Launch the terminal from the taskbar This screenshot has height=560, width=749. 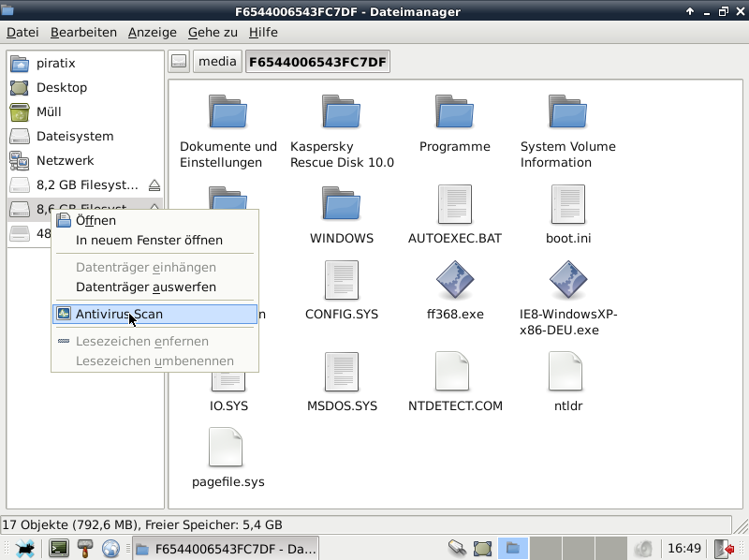[x=59, y=549]
